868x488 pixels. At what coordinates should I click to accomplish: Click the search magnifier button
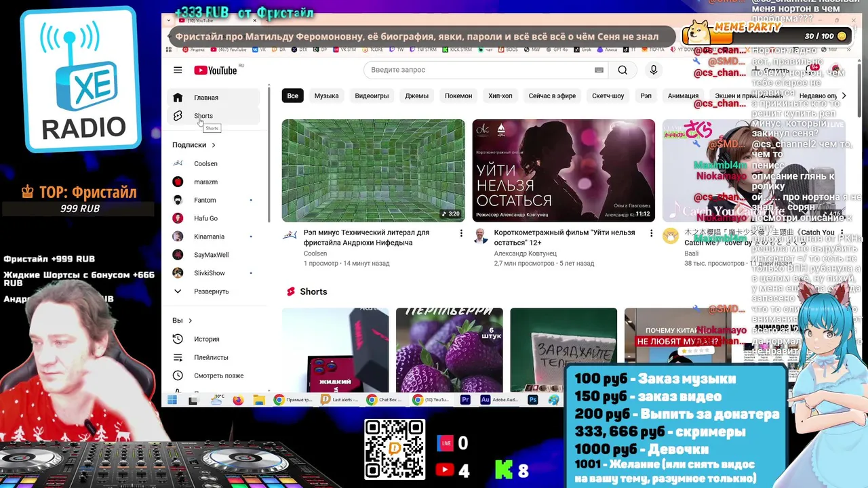click(623, 70)
